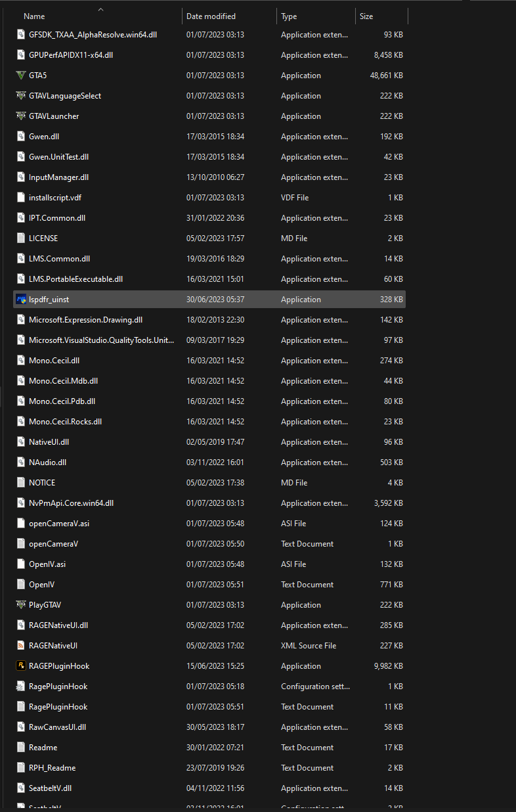
Task: Click the openCameraV.asi file icon
Action: click(21, 524)
